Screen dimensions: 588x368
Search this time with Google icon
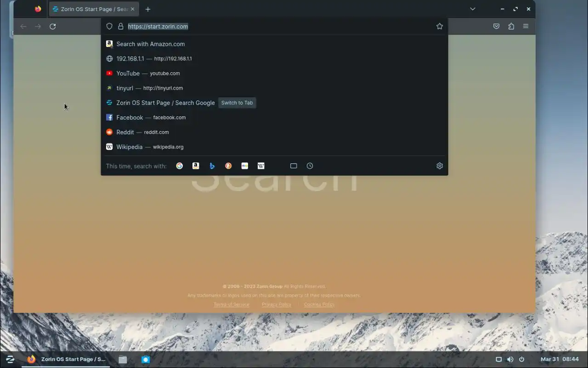(180, 166)
